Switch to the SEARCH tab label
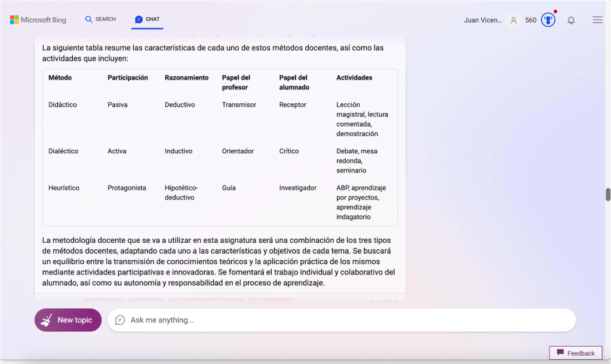The width and height of the screenshot is (611, 364). click(x=106, y=19)
